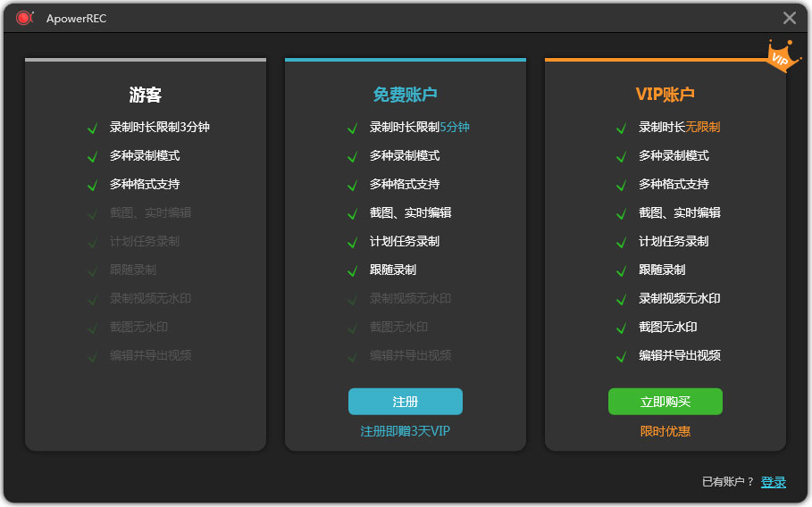
Task: Click the orange VIP crown badge
Action: [x=780, y=58]
